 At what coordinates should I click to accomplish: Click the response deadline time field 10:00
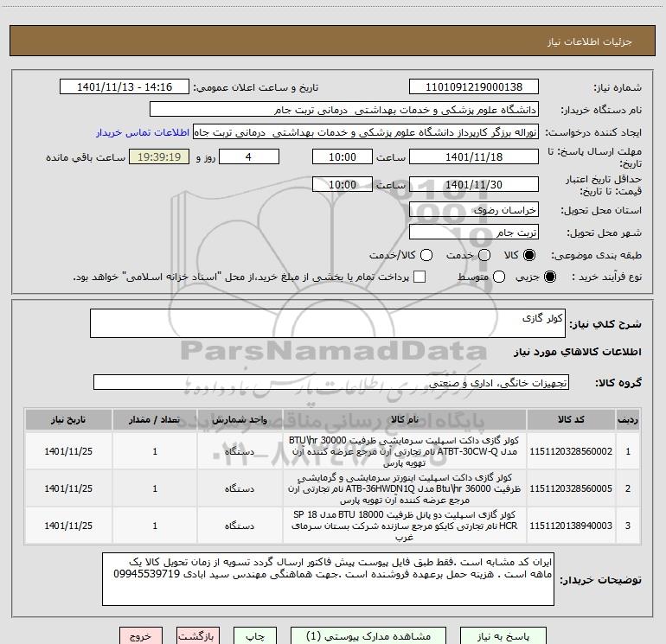(x=343, y=156)
